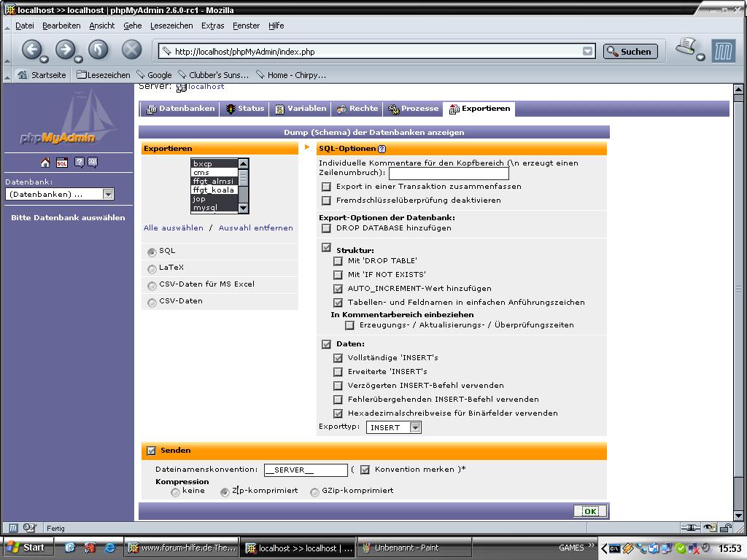This screenshot has height=560, width=747.
Task: Click the phpMyAdmin home icon in sidebar
Action: point(45,163)
